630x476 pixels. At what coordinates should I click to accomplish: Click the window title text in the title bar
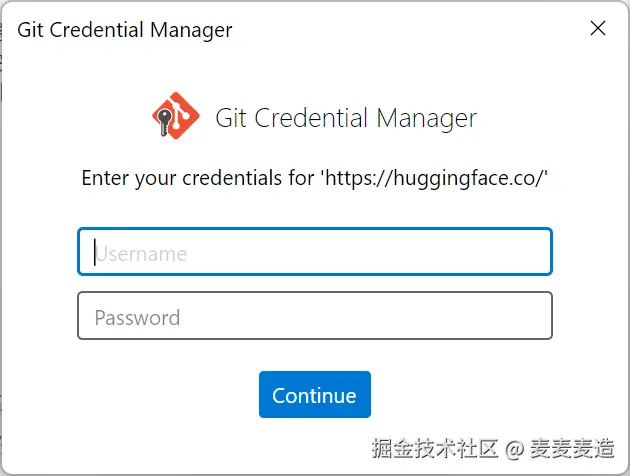[x=125, y=30]
